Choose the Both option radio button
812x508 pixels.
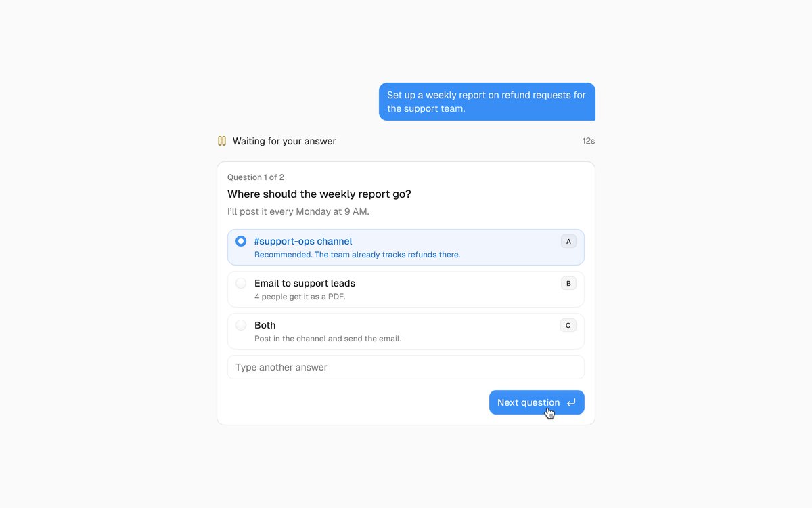click(241, 325)
